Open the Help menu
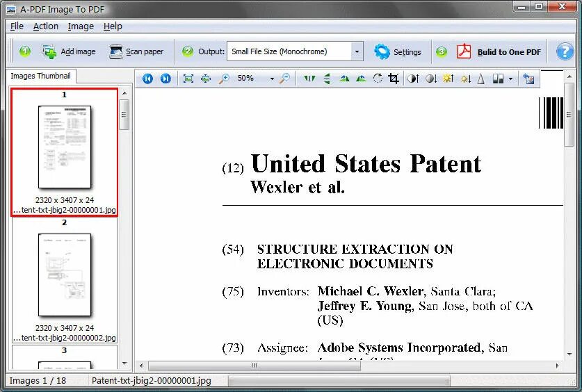Screen dimensions: 582x392 113,26
